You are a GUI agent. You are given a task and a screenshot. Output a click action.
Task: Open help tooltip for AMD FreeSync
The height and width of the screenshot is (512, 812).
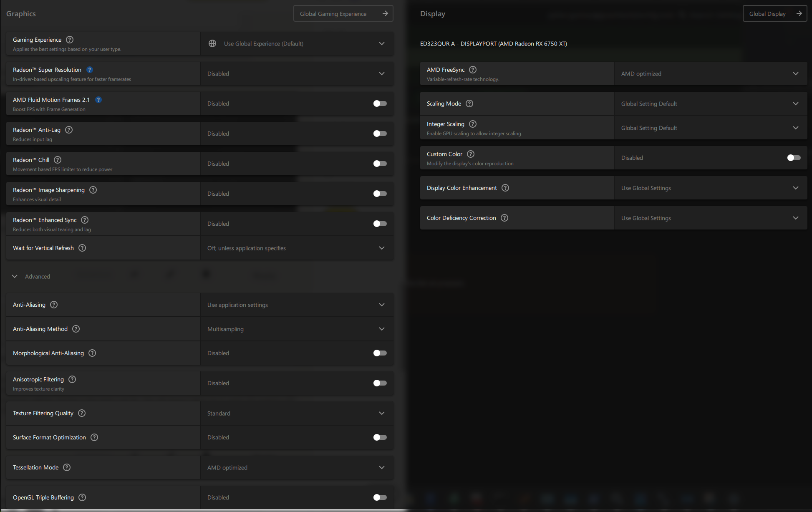pos(473,70)
